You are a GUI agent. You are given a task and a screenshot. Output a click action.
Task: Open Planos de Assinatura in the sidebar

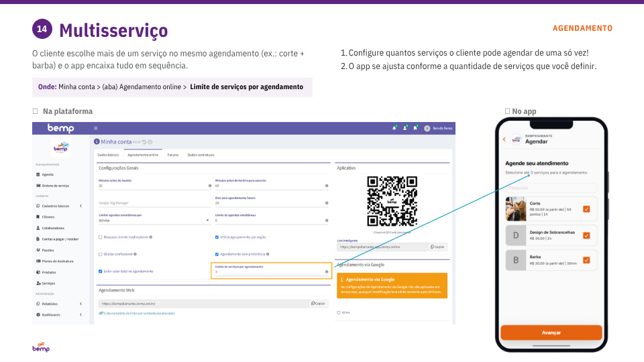pos(54,261)
